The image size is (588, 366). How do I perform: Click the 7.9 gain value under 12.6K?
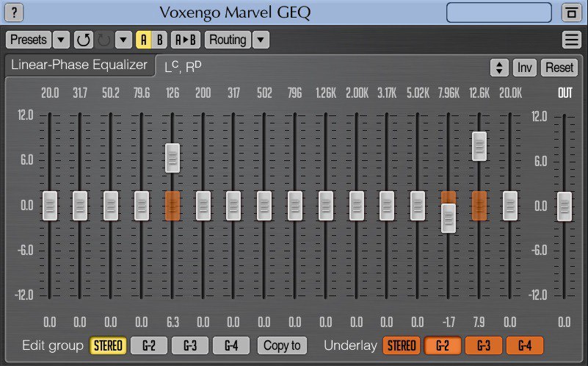[x=479, y=322]
